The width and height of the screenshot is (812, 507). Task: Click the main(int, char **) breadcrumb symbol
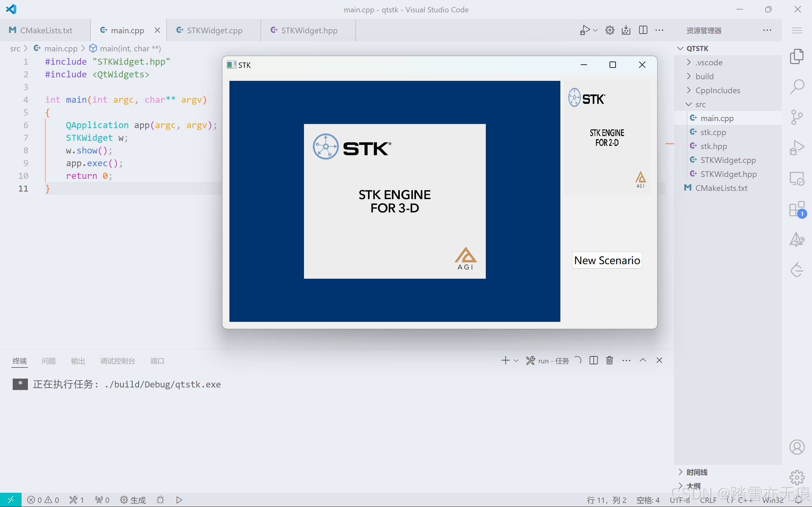125,49
